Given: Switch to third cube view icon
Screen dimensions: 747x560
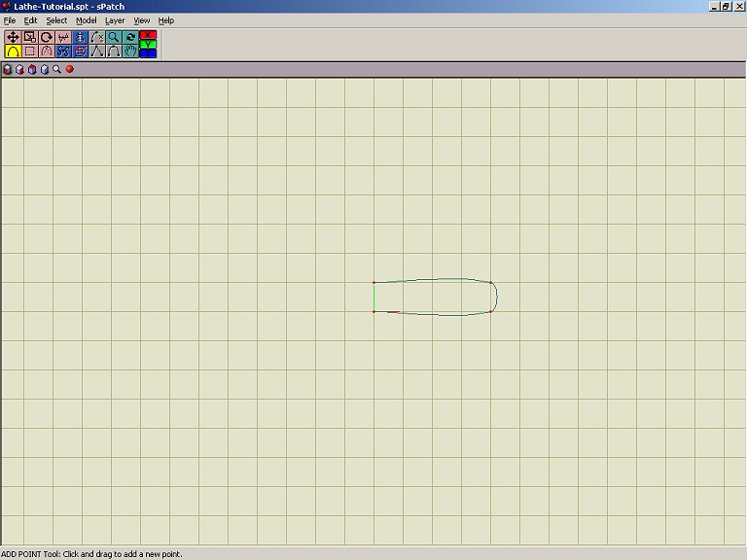Looking at the screenshot, I should (x=32, y=70).
